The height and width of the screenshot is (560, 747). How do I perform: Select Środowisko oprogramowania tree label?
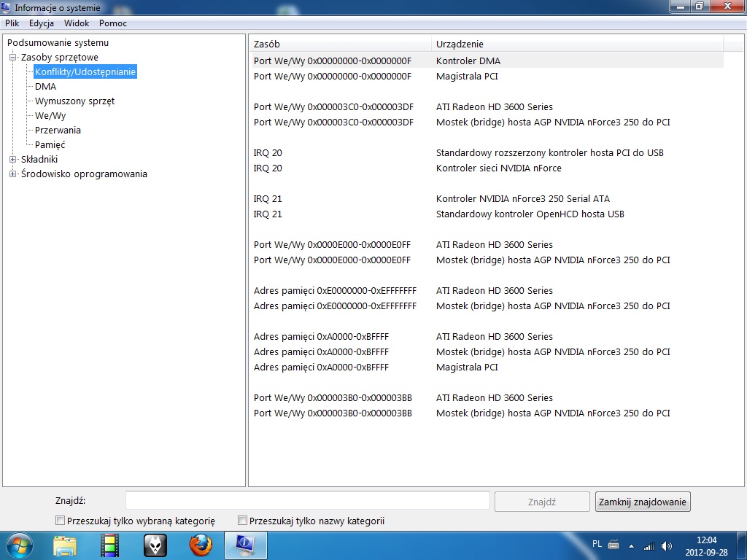(84, 174)
